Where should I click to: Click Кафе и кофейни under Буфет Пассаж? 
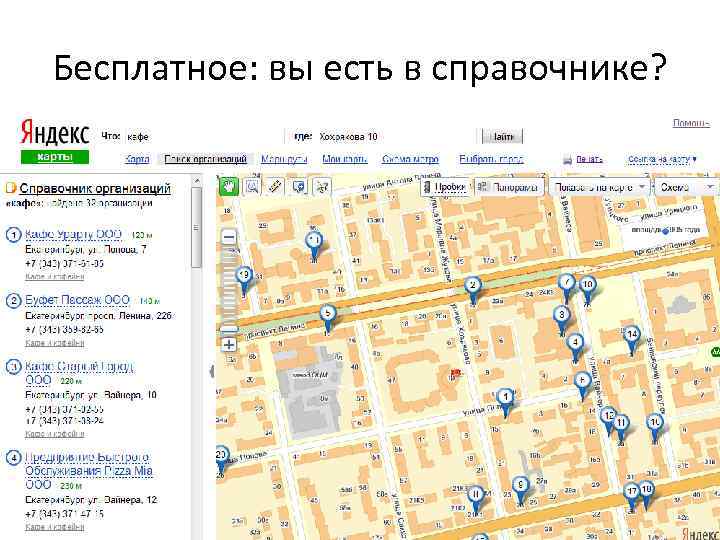coord(55,343)
